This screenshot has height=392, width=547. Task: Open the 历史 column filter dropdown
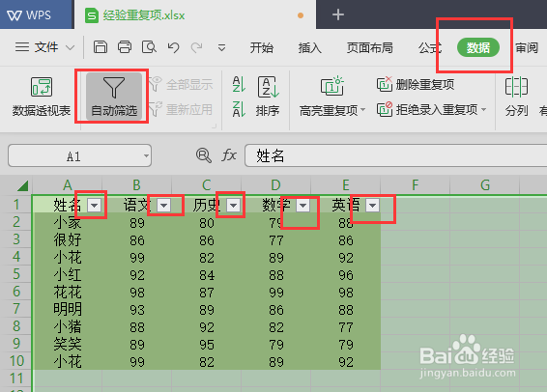[x=233, y=206]
